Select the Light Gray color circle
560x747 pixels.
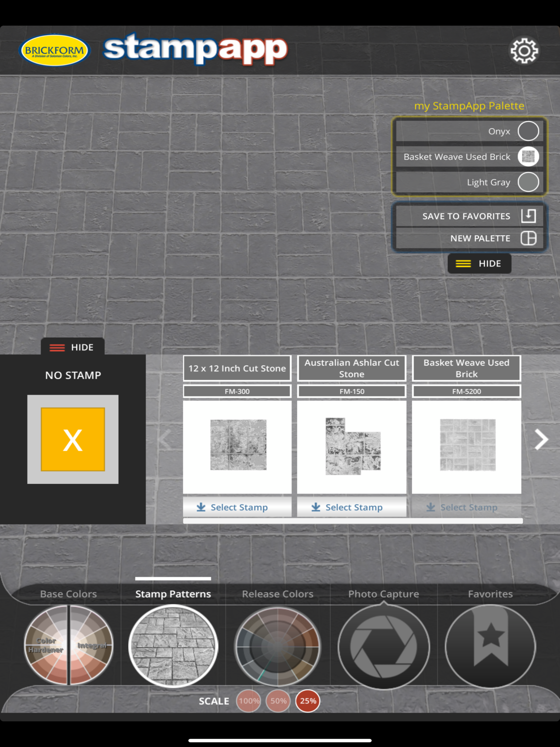pyautogui.click(x=528, y=182)
